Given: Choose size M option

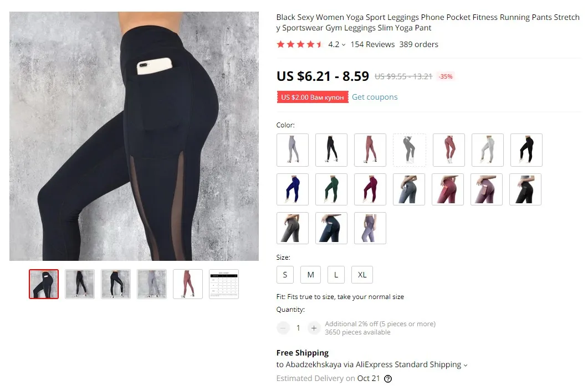Looking at the screenshot, I should click(x=310, y=275).
